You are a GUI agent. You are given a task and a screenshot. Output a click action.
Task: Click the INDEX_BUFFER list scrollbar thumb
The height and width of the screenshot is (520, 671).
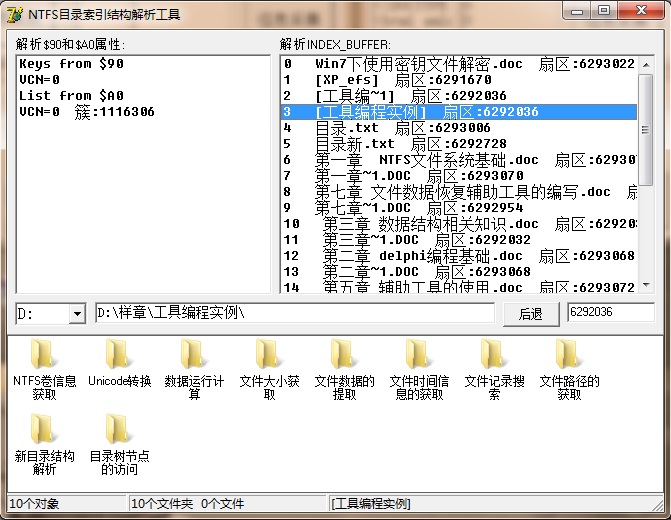646,130
